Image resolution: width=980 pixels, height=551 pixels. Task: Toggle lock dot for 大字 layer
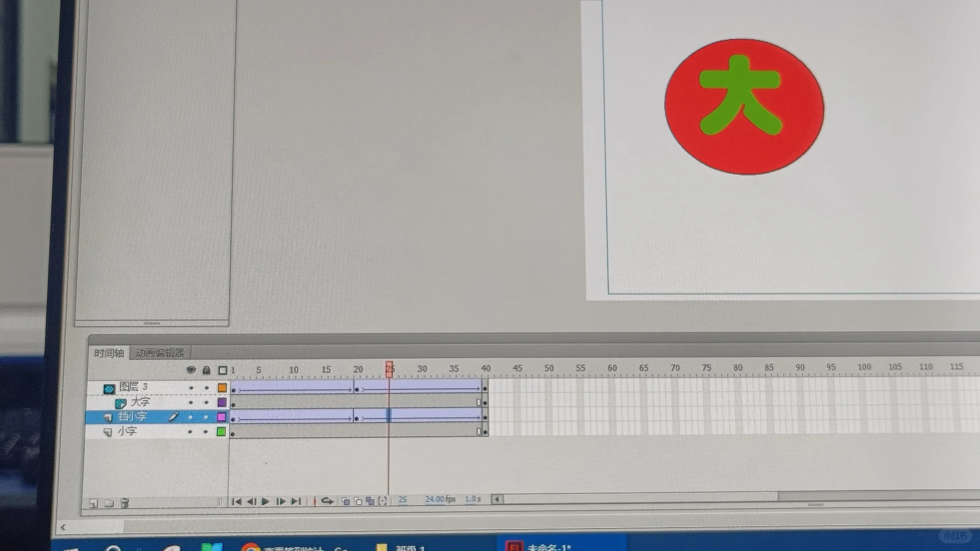pos(206,403)
